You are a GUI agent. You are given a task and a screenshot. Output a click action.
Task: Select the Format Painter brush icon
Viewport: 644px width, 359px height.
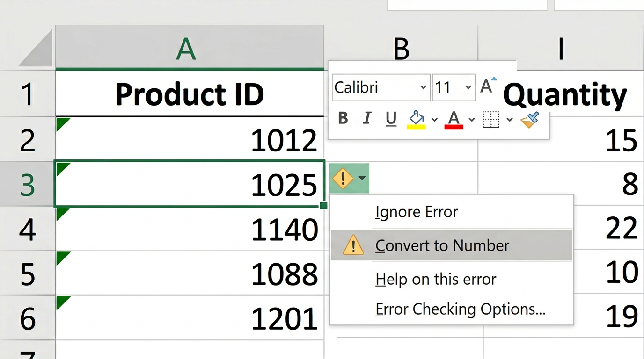point(530,119)
